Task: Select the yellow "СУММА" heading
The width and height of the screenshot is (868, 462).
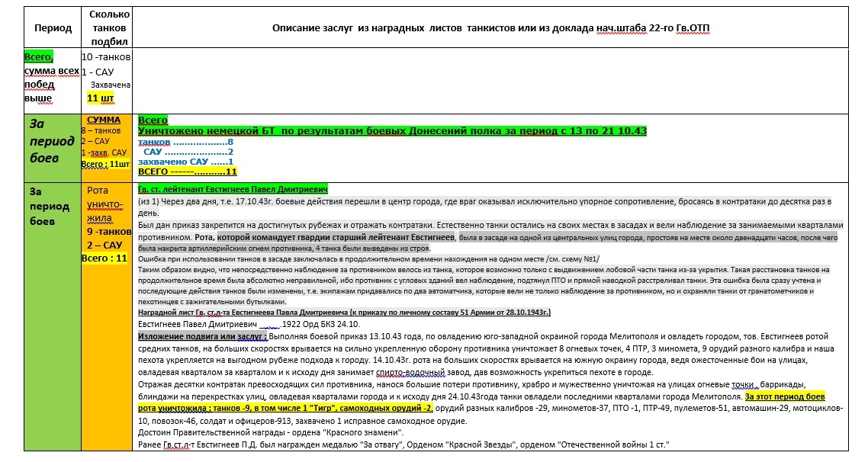Action: [x=104, y=120]
